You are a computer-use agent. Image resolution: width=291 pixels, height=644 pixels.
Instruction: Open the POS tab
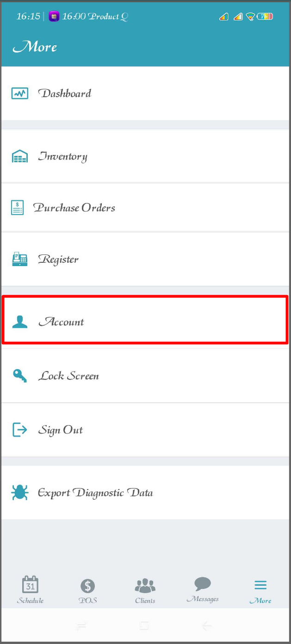tap(88, 591)
